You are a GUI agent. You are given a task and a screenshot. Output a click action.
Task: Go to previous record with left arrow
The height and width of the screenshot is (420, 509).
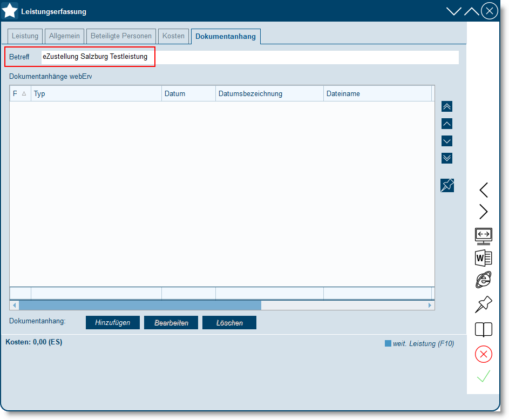click(x=483, y=190)
